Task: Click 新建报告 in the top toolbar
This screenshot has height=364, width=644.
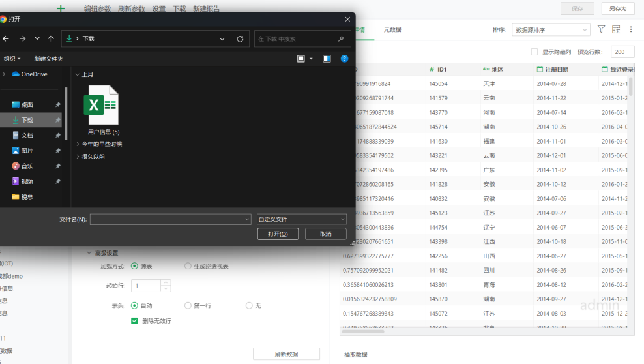Action: 206,8
